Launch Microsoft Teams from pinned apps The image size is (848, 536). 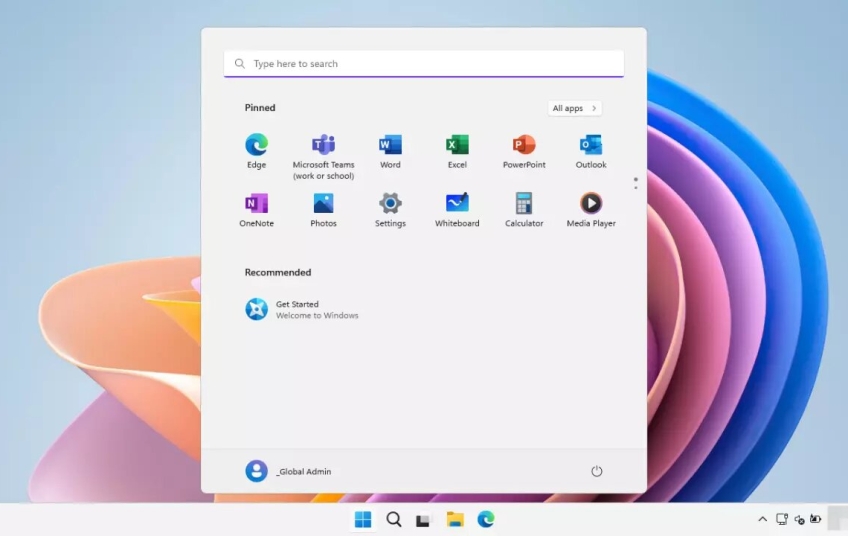[323, 146]
